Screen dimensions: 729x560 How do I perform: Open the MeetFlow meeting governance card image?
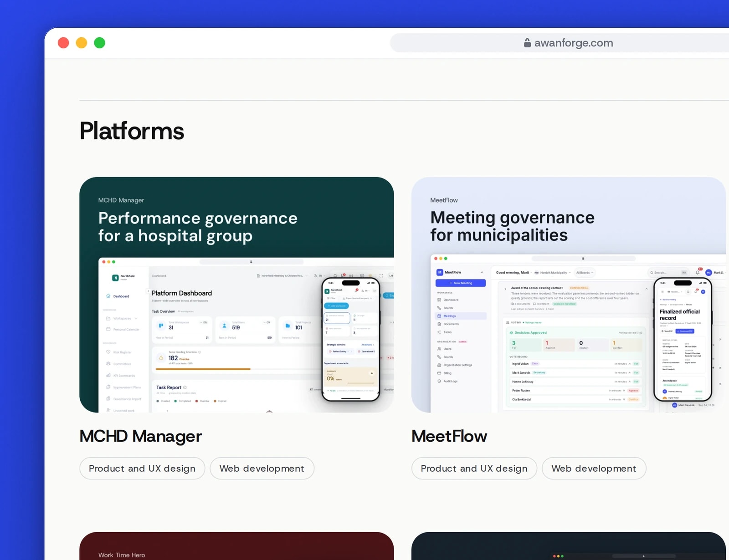569,295
